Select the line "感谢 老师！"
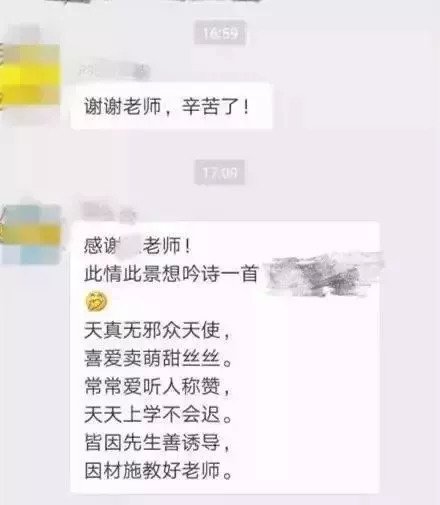Screen dimensions: 440x505 click(137, 246)
